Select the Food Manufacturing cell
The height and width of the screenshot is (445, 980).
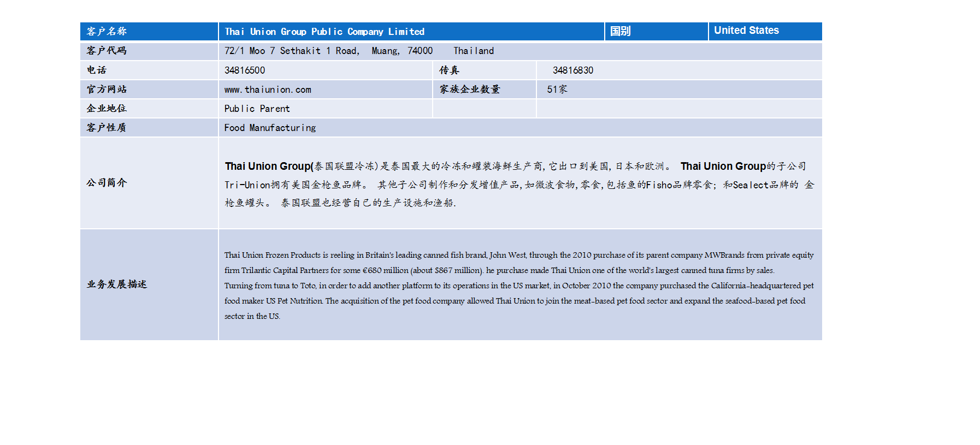pyautogui.click(x=520, y=127)
